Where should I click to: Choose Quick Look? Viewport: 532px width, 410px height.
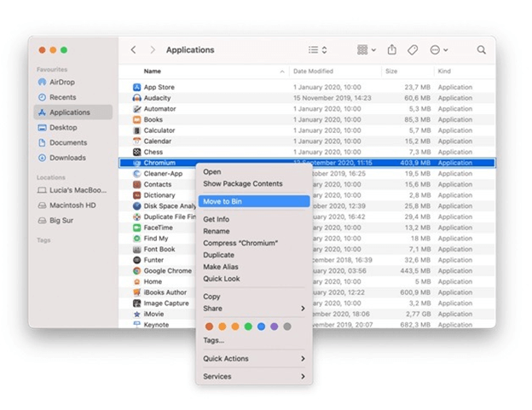[x=254, y=279]
